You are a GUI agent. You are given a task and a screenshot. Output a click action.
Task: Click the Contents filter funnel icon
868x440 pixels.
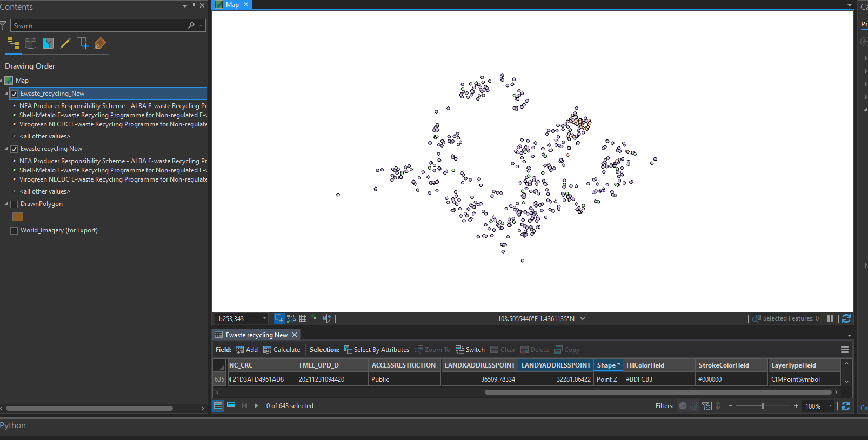(x=3, y=25)
